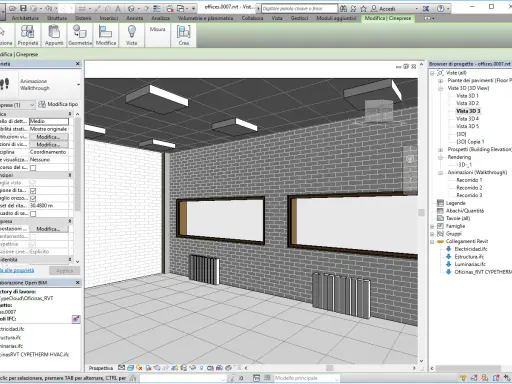Click the detail level icon in view control bar
Viewport: 512px width, 384px height.
121,368
